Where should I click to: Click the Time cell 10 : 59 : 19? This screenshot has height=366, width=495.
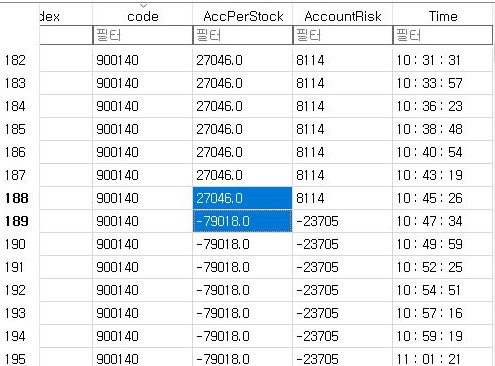pyautogui.click(x=443, y=336)
